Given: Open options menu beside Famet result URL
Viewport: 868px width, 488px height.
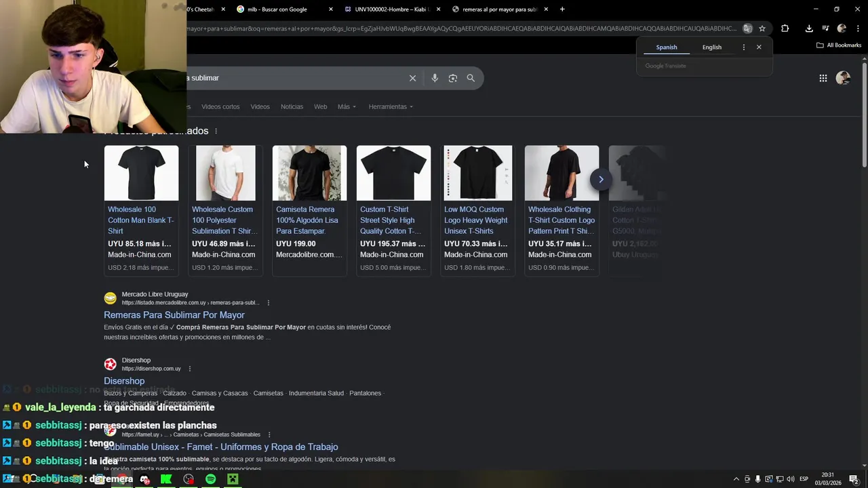Looking at the screenshot, I should tap(269, 434).
